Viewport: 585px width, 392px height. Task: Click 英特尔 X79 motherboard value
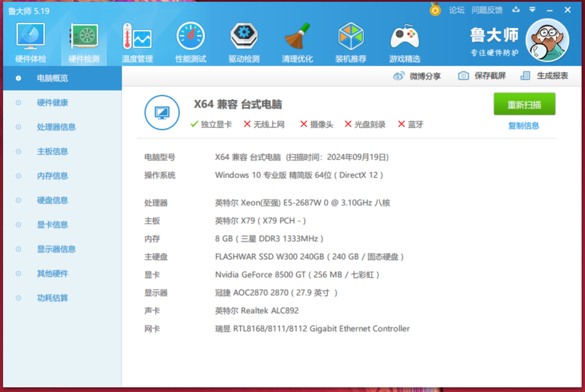pyautogui.click(x=261, y=221)
